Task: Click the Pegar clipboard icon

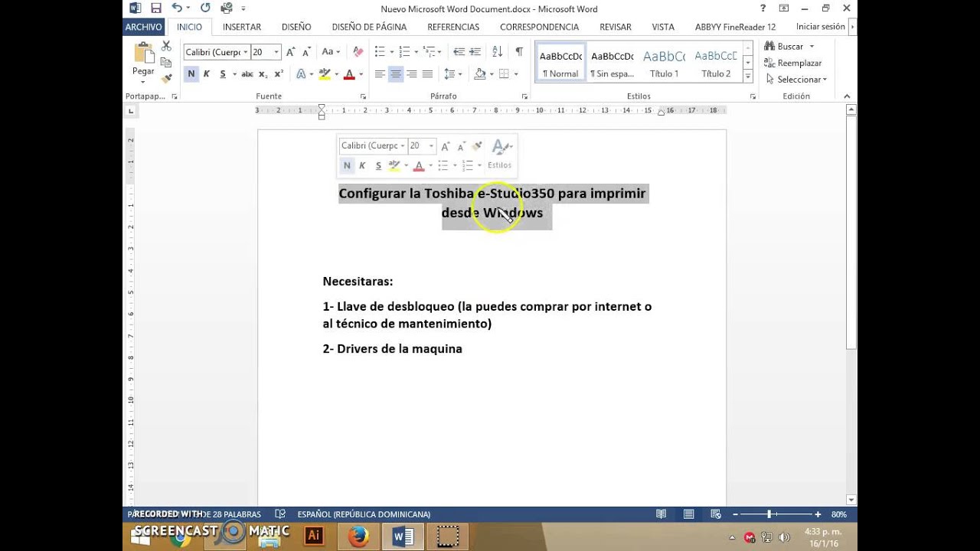Action: [x=143, y=53]
